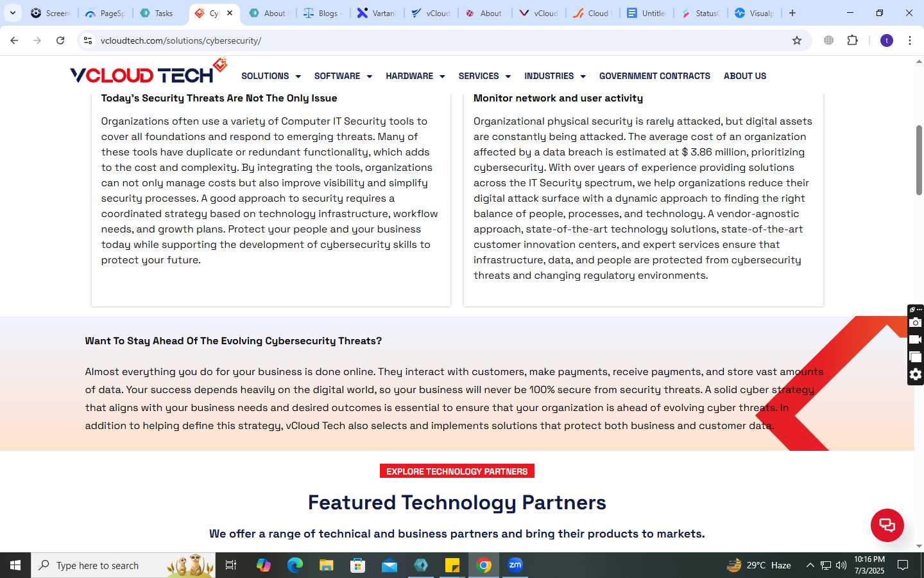Open the Windows Start menu

[15, 565]
